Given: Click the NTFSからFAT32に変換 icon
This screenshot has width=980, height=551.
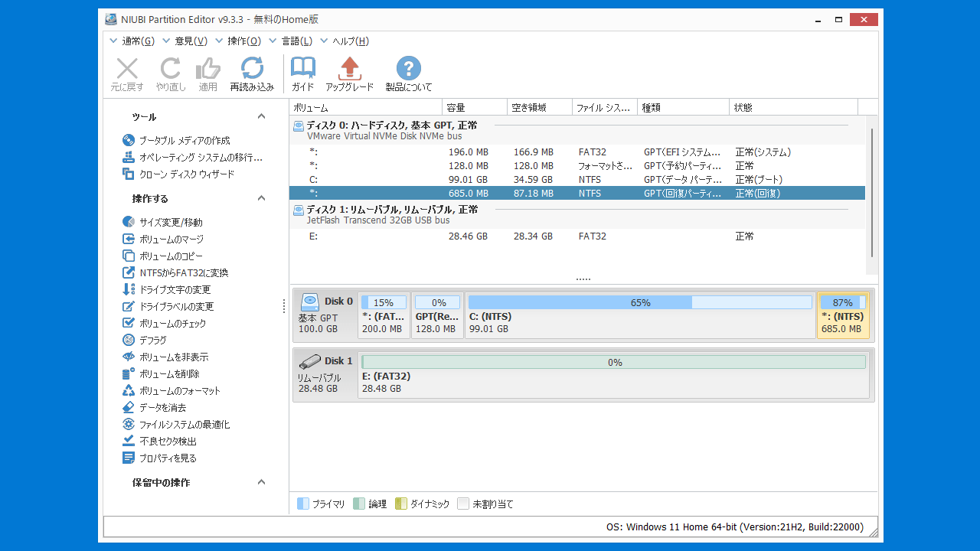Looking at the screenshot, I should 129,272.
